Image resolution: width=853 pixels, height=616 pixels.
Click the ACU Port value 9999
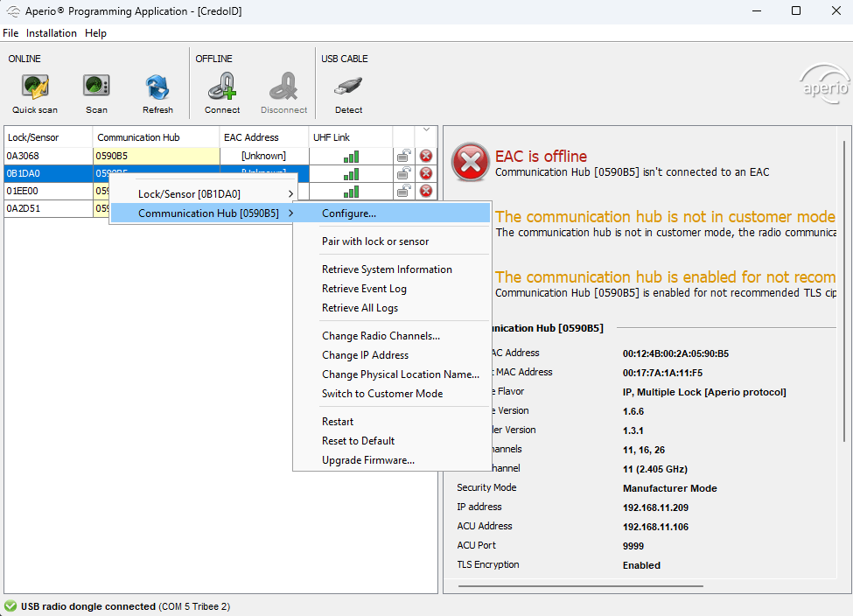tap(633, 546)
